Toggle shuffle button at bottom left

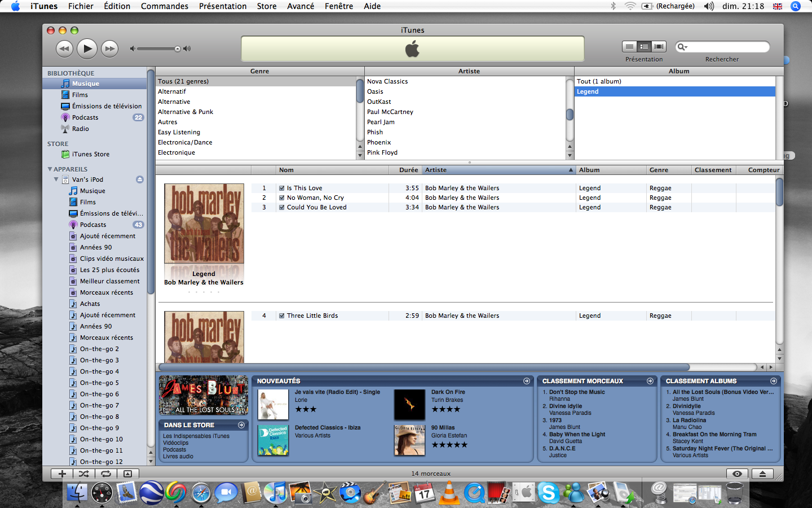84,474
